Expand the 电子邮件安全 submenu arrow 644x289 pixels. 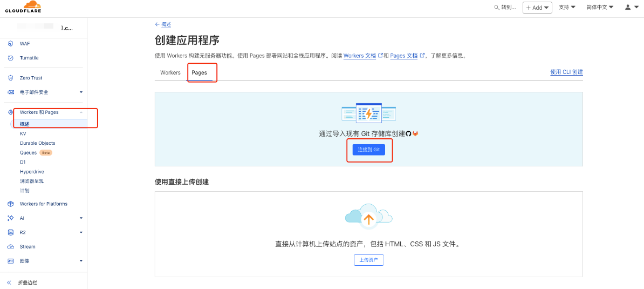tap(81, 92)
